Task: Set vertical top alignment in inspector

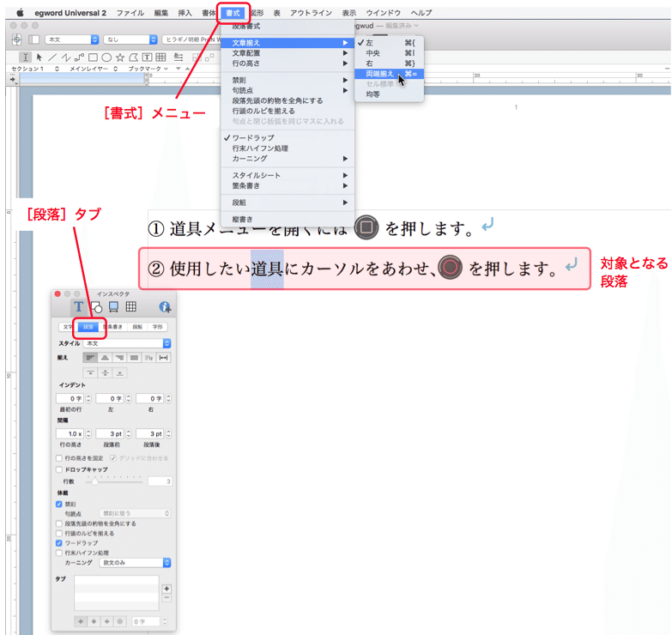Action: 90,372
